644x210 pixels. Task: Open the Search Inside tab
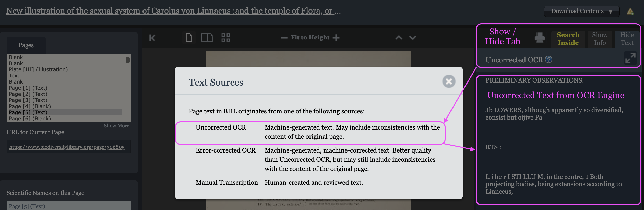click(x=568, y=39)
